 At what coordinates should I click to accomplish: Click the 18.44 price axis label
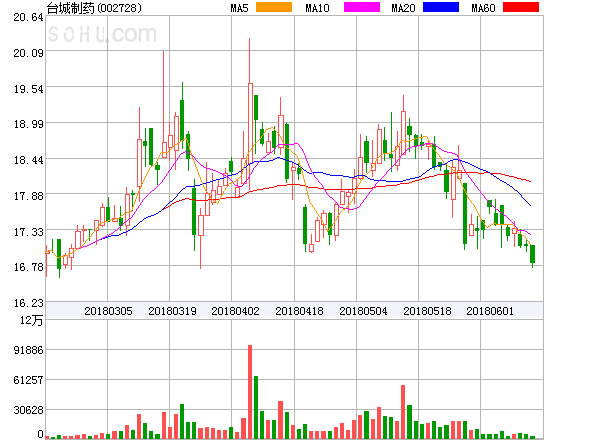coord(28,160)
